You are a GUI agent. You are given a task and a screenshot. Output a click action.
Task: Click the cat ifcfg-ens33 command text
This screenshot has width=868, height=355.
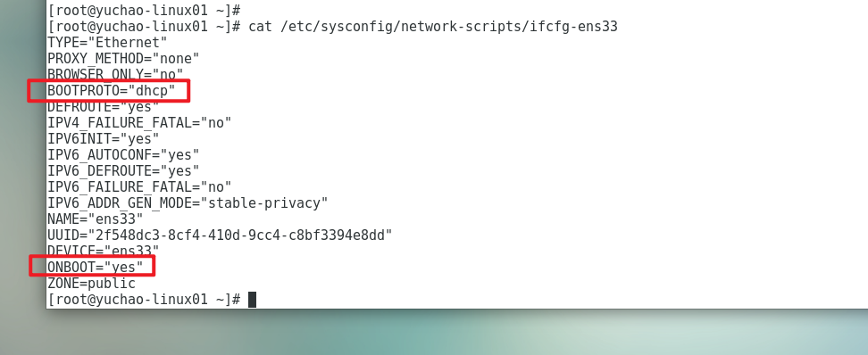pyautogui.click(x=433, y=27)
